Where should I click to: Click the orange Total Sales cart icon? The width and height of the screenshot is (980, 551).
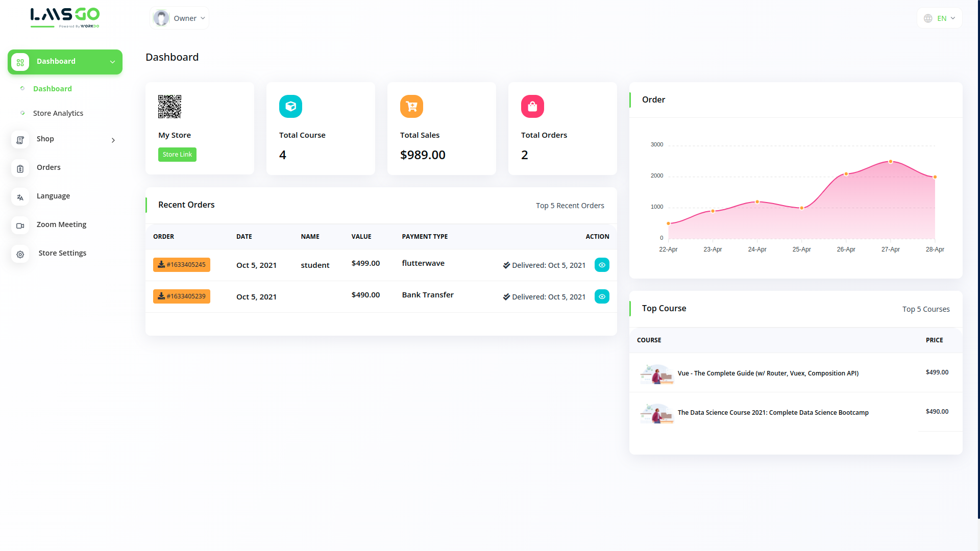(x=411, y=106)
